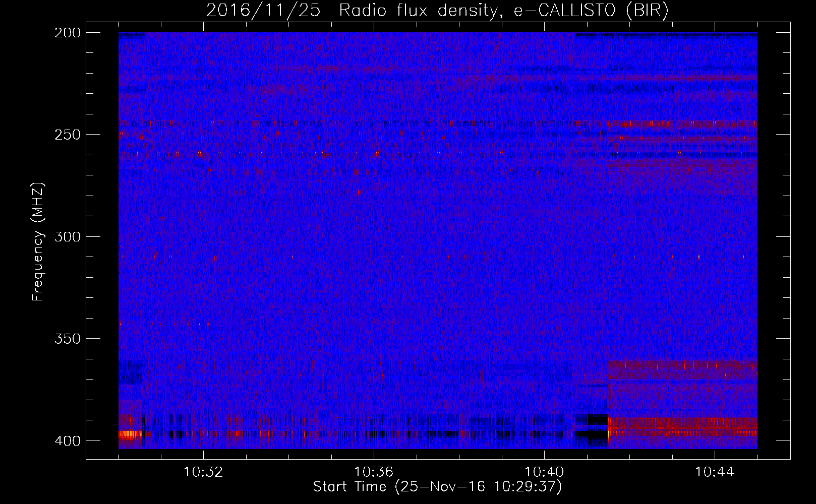Click the 400 frequency tick label
The width and height of the screenshot is (816, 504).
coord(67,441)
